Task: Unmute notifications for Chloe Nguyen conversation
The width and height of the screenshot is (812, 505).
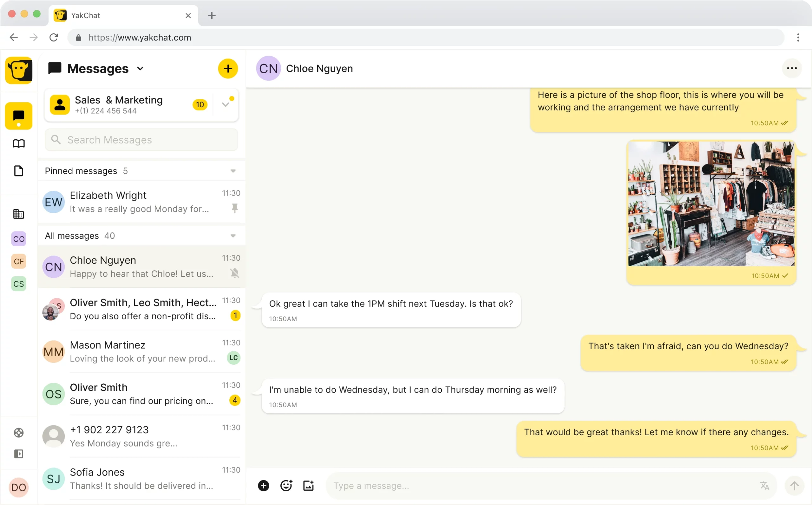Action: [x=235, y=273]
